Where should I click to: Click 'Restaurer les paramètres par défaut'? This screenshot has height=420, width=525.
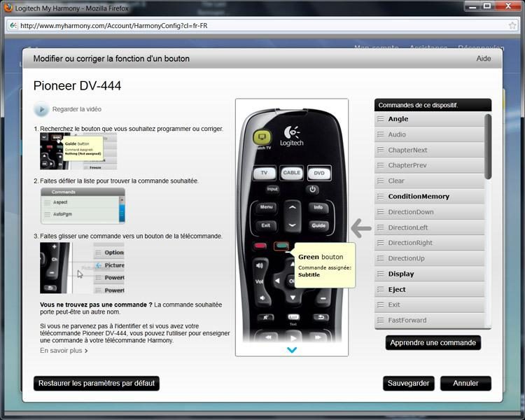click(97, 383)
